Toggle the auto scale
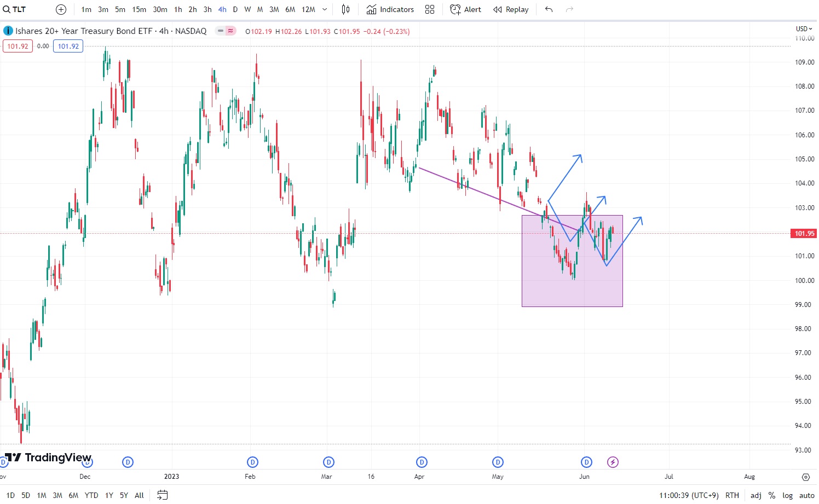The width and height of the screenshot is (819, 504). click(806, 495)
